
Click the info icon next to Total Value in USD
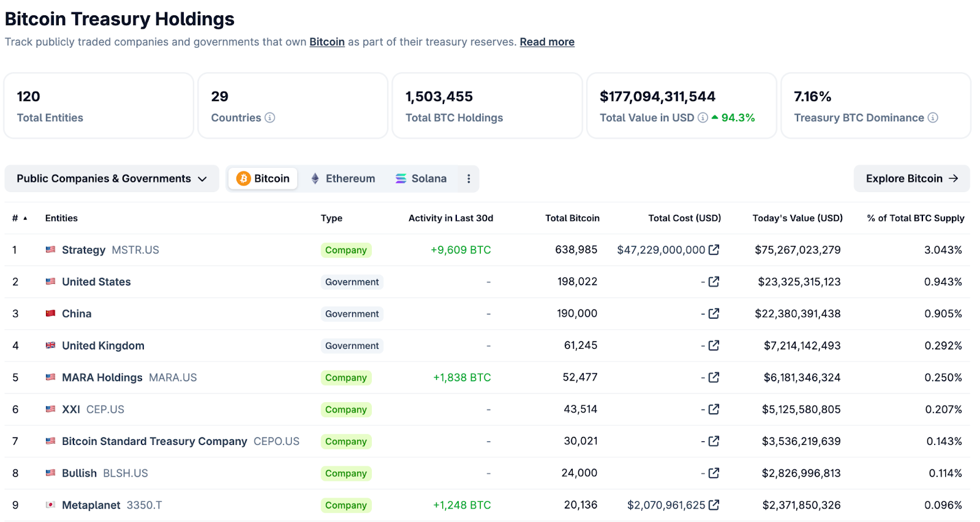coord(703,117)
